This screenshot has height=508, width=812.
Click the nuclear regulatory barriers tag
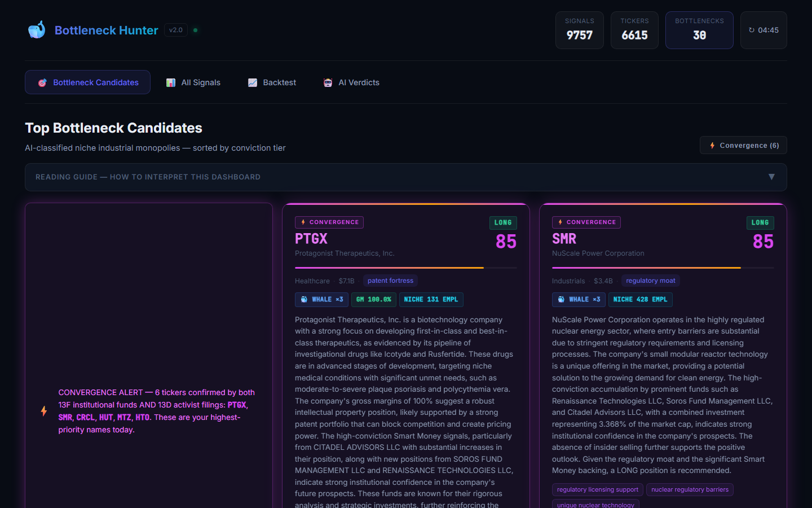click(x=690, y=490)
